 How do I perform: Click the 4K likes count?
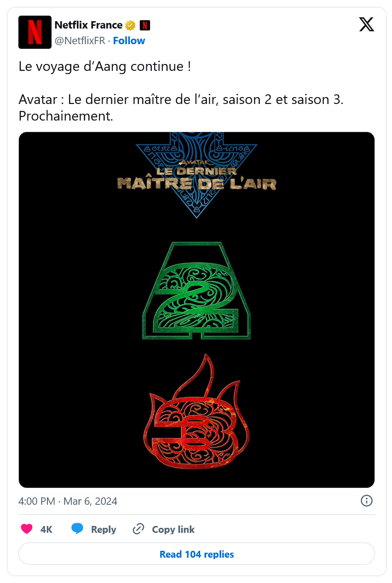46,530
